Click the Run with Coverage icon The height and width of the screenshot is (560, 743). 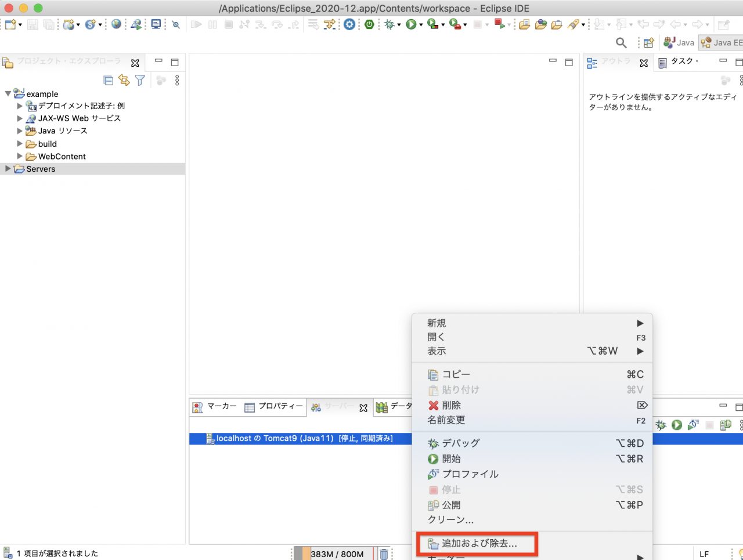click(x=432, y=24)
